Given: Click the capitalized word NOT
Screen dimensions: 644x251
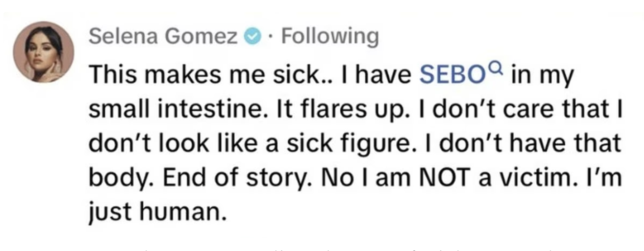Looking at the screenshot, I should 444,177.
